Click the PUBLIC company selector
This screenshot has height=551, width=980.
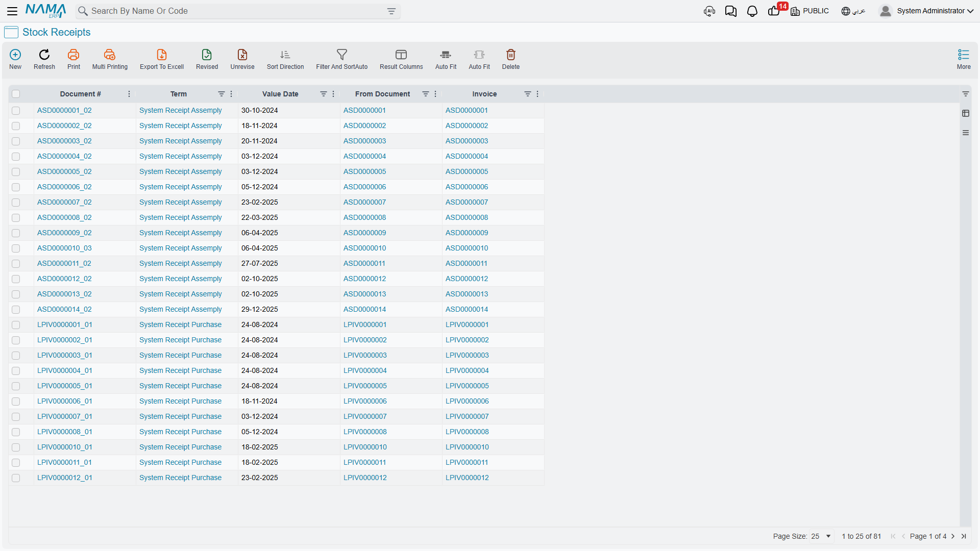[810, 11]
